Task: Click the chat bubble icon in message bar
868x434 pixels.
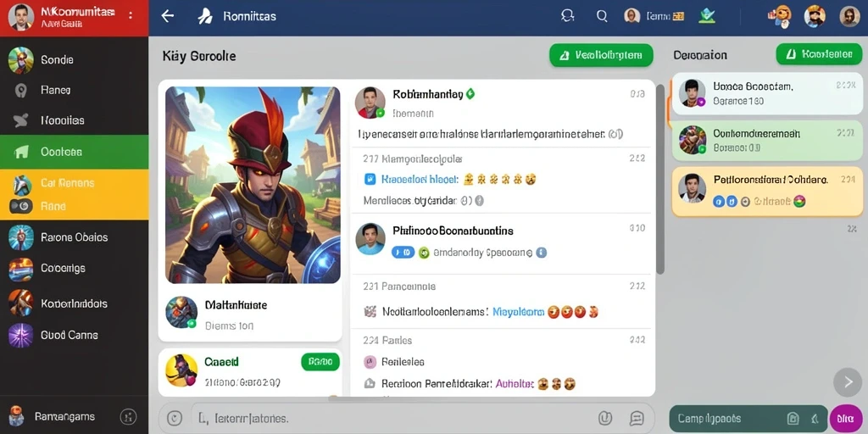Action: click(637, 419)
